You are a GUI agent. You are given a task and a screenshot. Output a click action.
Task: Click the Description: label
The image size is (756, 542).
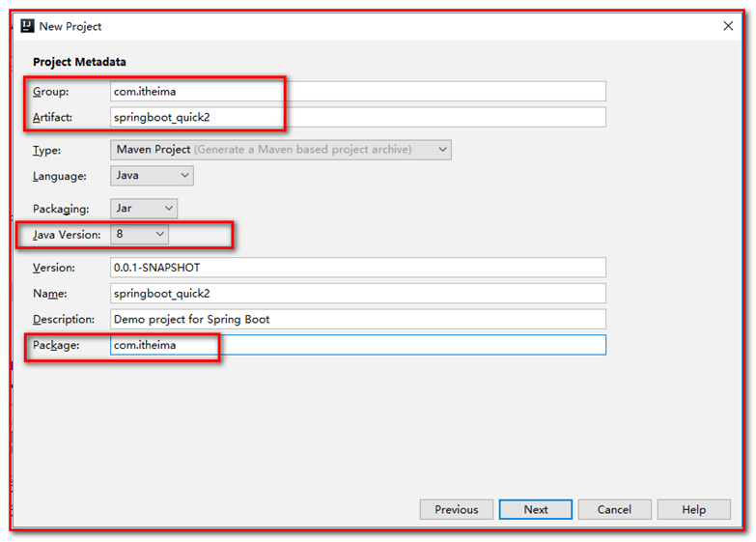[x=64, y=320]
